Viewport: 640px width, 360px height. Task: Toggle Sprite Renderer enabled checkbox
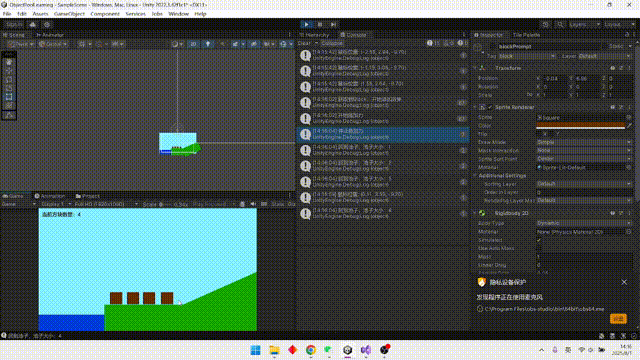tap(490, 107)
